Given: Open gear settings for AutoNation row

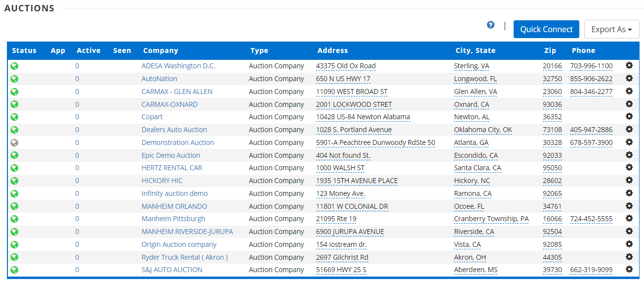Looking at the screenshot, I should (629, 78).
